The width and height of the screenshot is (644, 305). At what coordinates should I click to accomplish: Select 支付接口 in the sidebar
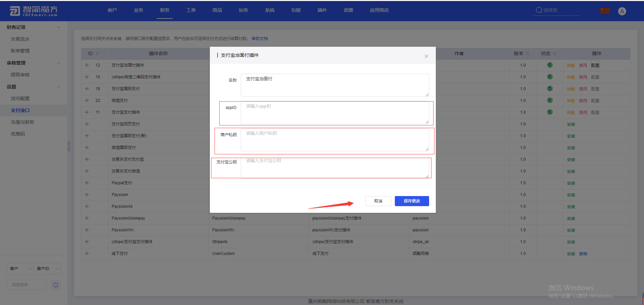tap(20, 110)
